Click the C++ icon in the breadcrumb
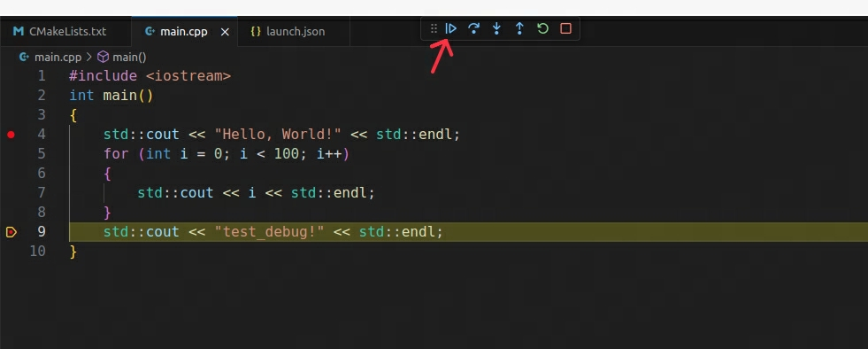 [x=25, y=57]
